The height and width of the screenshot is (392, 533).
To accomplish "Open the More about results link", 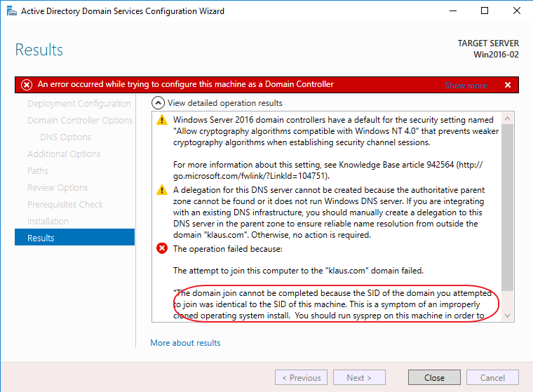I will [x=185, y=343].
